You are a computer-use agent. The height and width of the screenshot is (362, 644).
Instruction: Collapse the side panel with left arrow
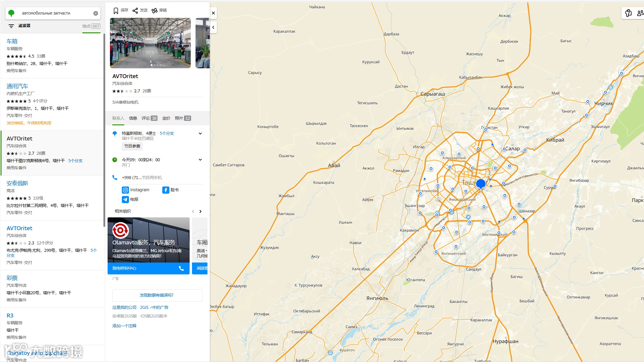pyautogui.click(x=213, y=27)
